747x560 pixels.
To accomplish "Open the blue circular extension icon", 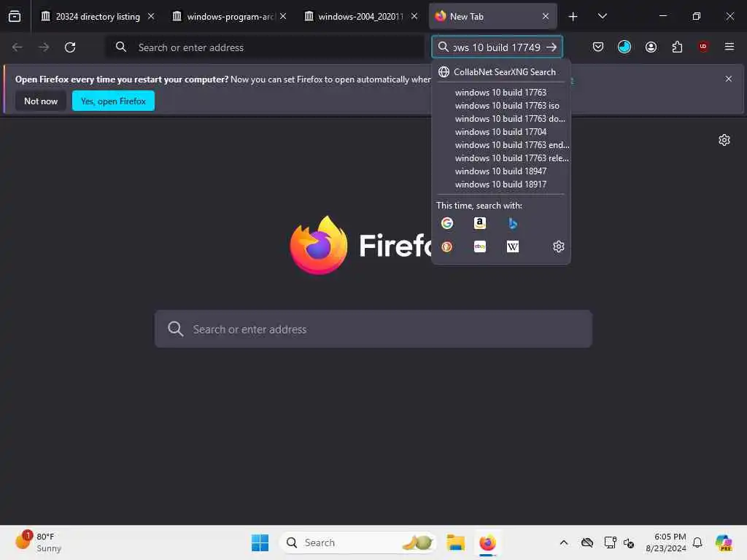I will point(624,47).
